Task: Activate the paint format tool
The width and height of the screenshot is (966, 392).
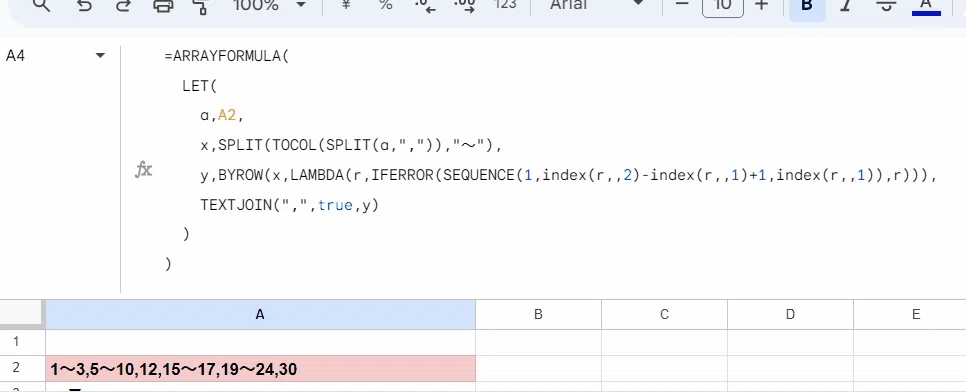Action: coord(200,6)
